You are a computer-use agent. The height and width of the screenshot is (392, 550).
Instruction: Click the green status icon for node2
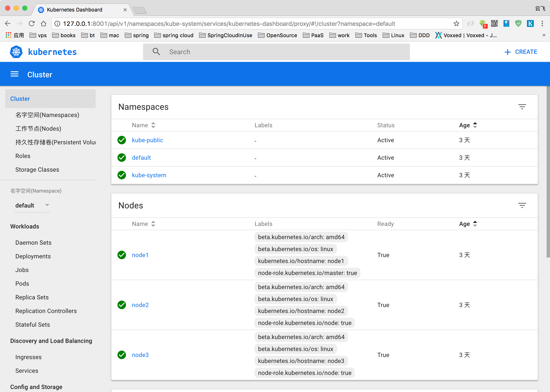click(x=122, y=305)
